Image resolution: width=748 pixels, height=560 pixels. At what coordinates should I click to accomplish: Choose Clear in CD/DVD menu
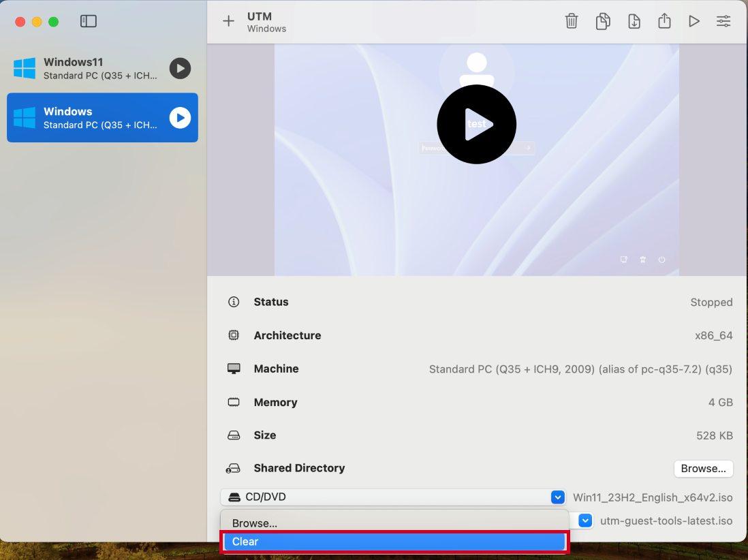click(x=394, y=542)
